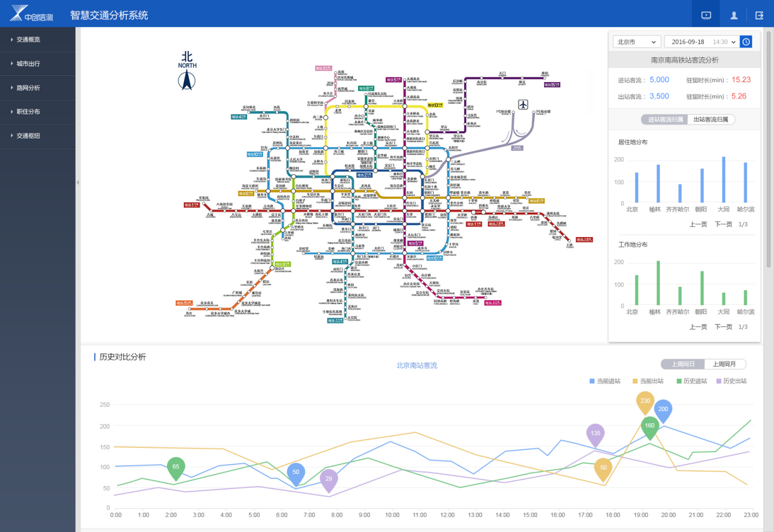Click the logout exit icon

click(759, 15)
